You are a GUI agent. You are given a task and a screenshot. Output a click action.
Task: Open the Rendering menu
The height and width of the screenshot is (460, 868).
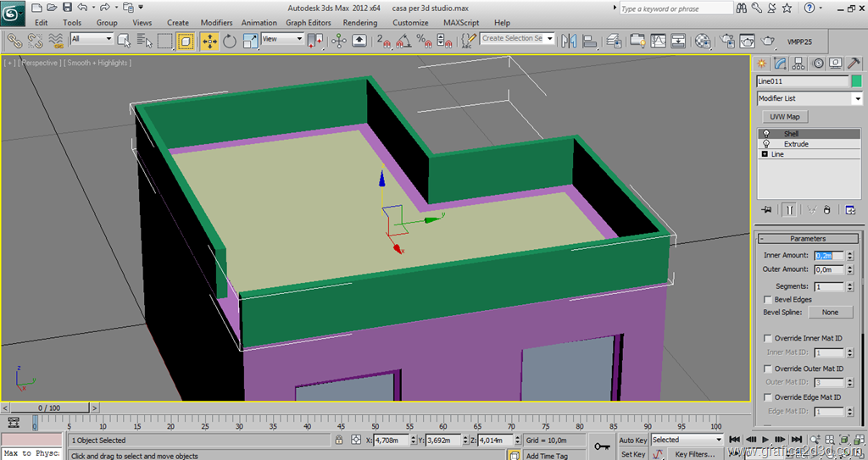coord(360,23)
